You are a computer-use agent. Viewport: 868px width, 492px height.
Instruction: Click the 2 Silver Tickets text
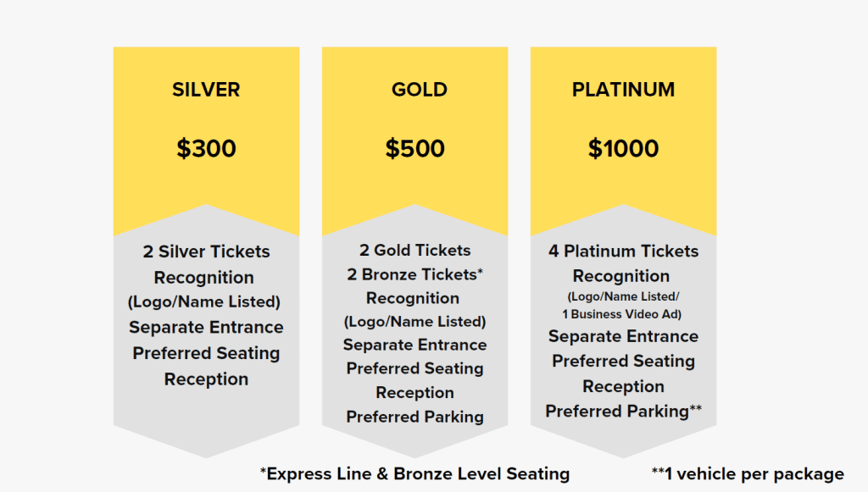[x=206, y=252]
